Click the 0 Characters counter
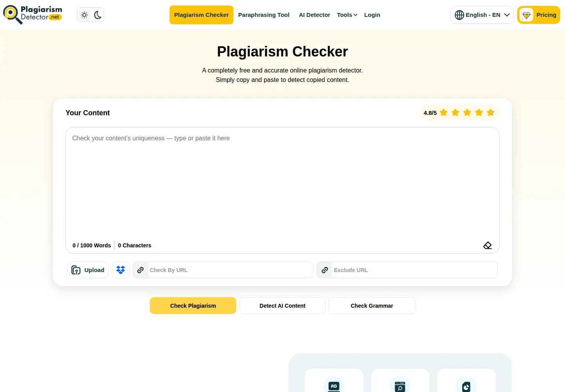565x392 pixels. tap(135, 245)
